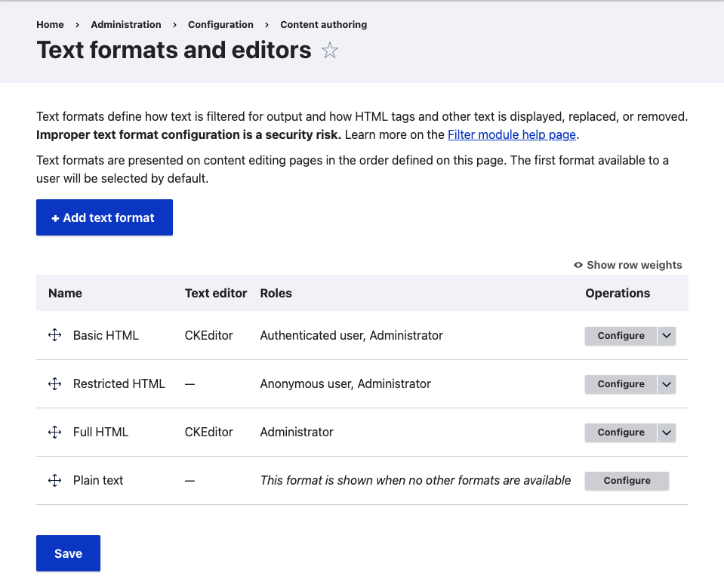The width and height of the screenshot is (724, 588).
Task: Save the text format order
Action: tap(69, 553)
